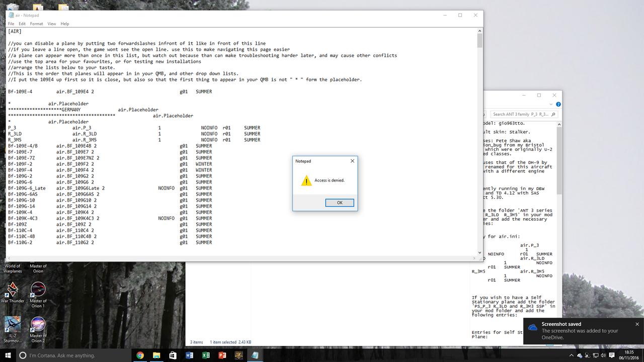This screenshot has width=644, height=362.
Task: Open the Master of Orion 2 desktop shortcut
Action: click(38, 330)
